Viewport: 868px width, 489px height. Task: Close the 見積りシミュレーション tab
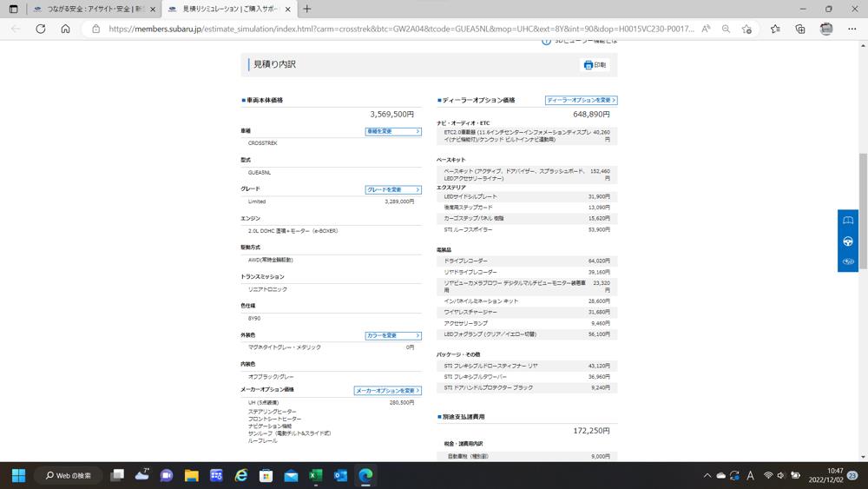pos(288,9)
